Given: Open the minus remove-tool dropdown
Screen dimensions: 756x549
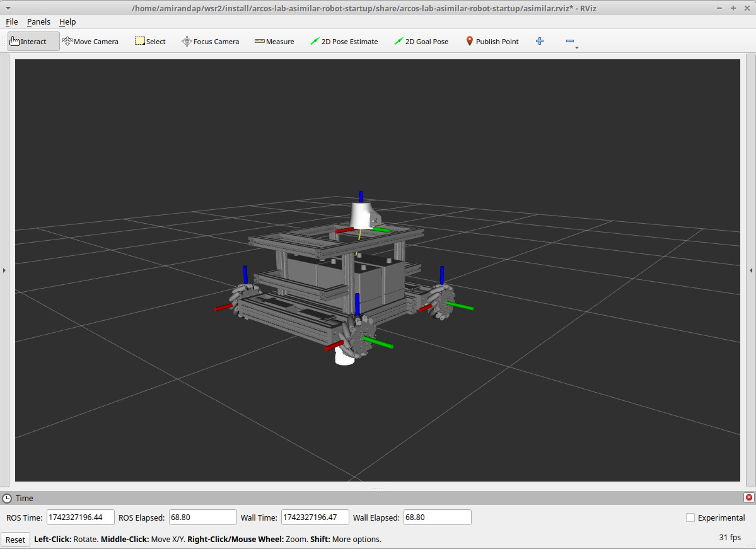Looking at the screenshot, I should tap(571, 42).
